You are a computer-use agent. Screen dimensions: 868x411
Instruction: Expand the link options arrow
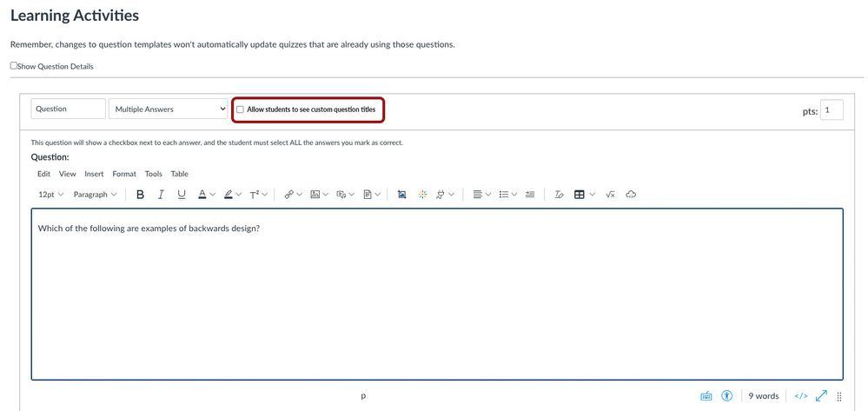click(299, 195)
